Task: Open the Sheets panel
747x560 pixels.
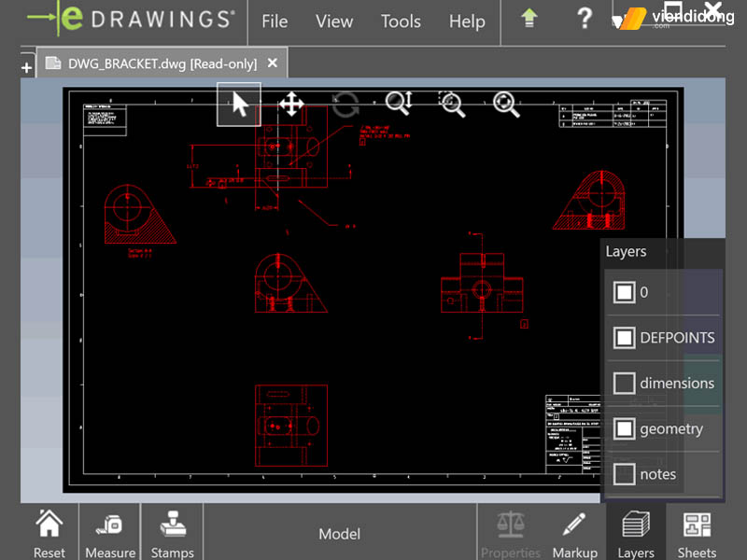Action: 696,534
